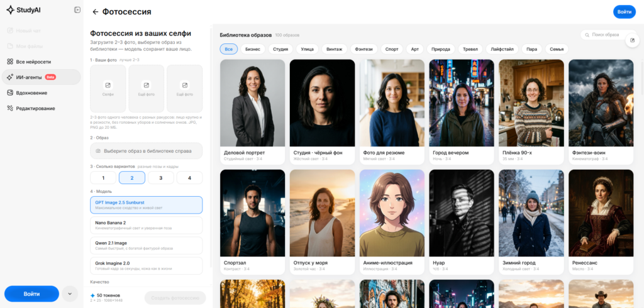Pick the Аниме-иллюстрация thumbnail
Image resolution: width=644 pixels, height=308 pixels.
click(x=392, y=213)
